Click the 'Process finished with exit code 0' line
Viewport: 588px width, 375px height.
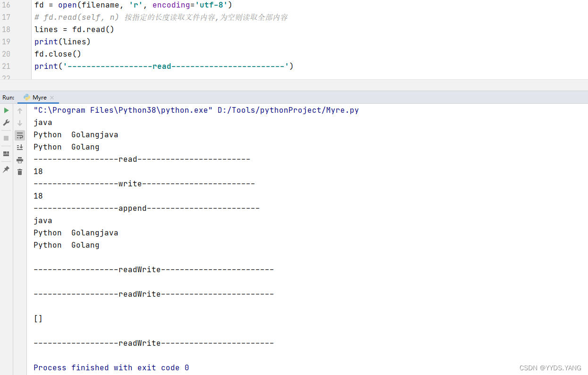coord(111,367)
